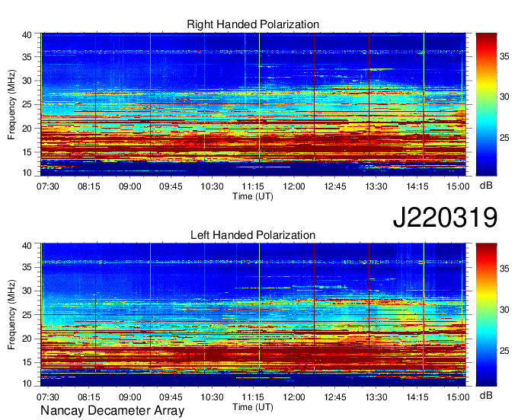This screenshot has height=420, width=518.
Task: Click the bottom colorbar's dB unit label
Action: point(486,395)
